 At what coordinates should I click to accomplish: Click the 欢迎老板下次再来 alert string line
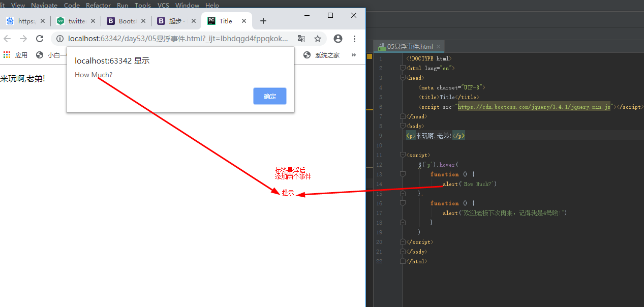[x=504, y=213]
